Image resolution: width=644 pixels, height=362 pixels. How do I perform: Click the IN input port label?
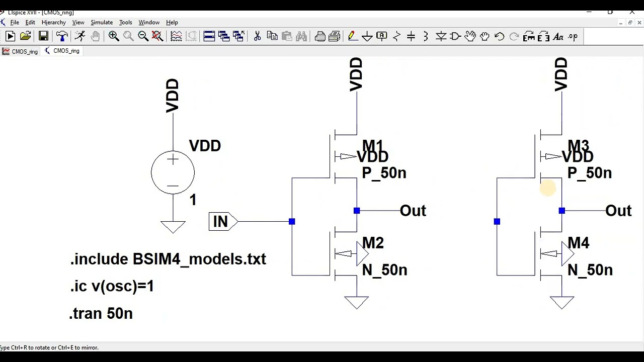222,221
